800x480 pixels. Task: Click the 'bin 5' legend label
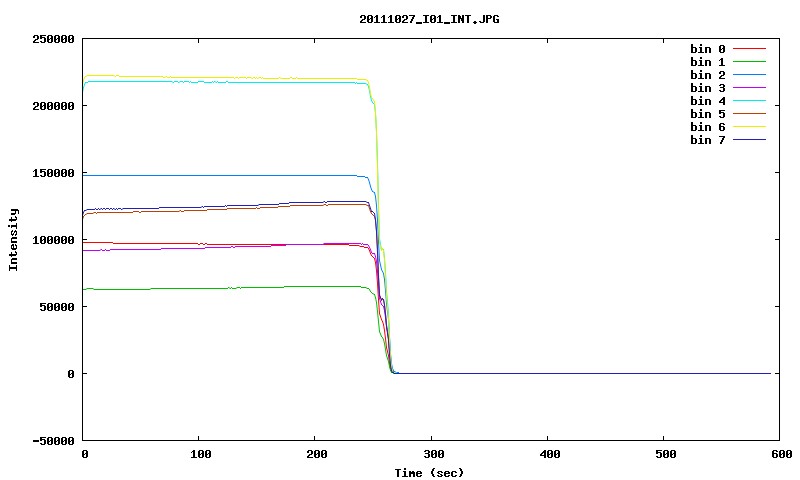(708, 114)
